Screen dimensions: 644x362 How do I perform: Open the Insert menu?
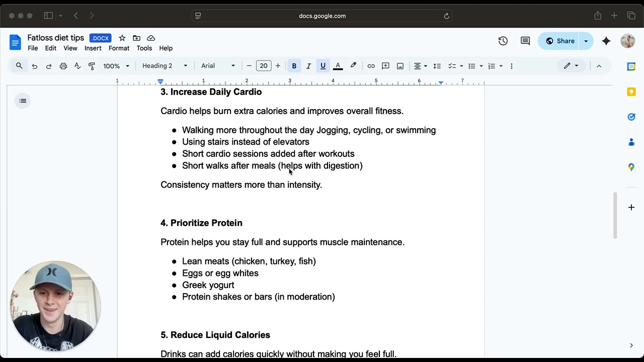[x=93, y=48]
